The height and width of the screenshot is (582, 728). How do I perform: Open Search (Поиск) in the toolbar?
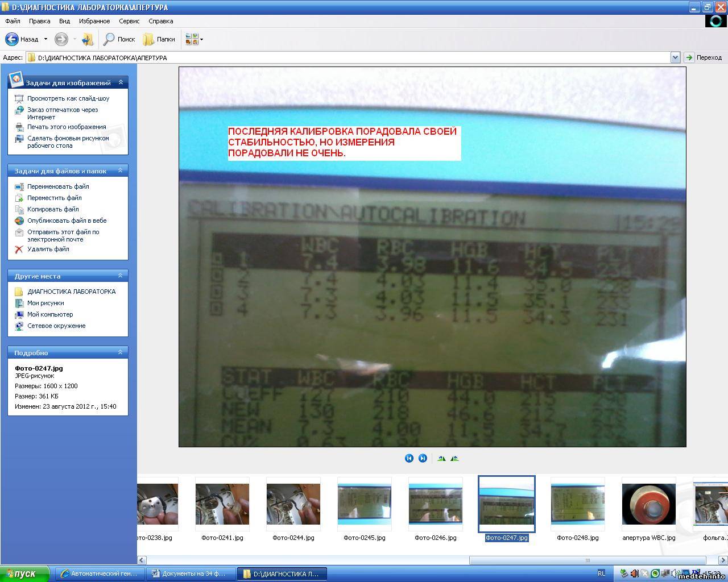[x=119, y=39]
